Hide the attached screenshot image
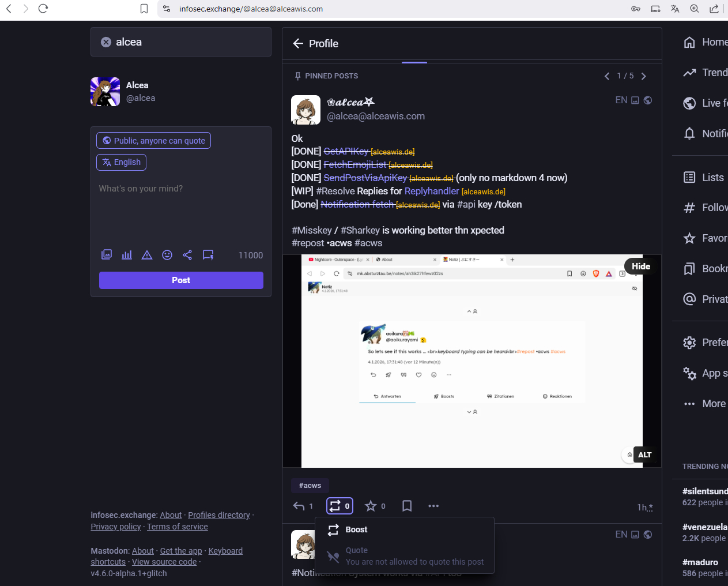The image size is (728, 586). pos(640,266)
